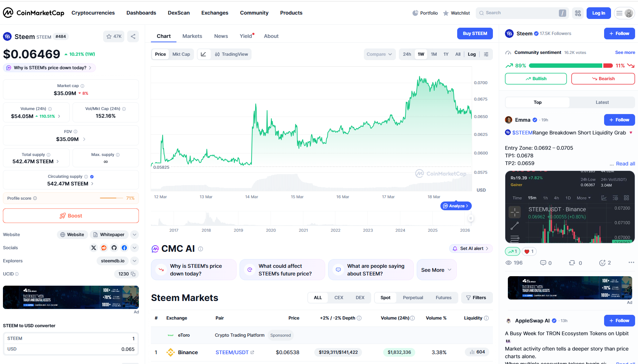Vote Bullish on community sentiment

click(536, 79)
